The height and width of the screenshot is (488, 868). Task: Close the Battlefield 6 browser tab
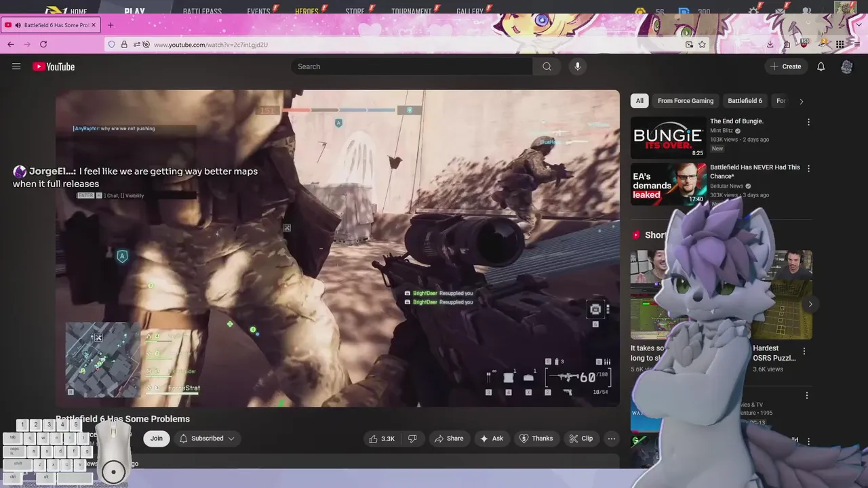(x=94, y=25)
